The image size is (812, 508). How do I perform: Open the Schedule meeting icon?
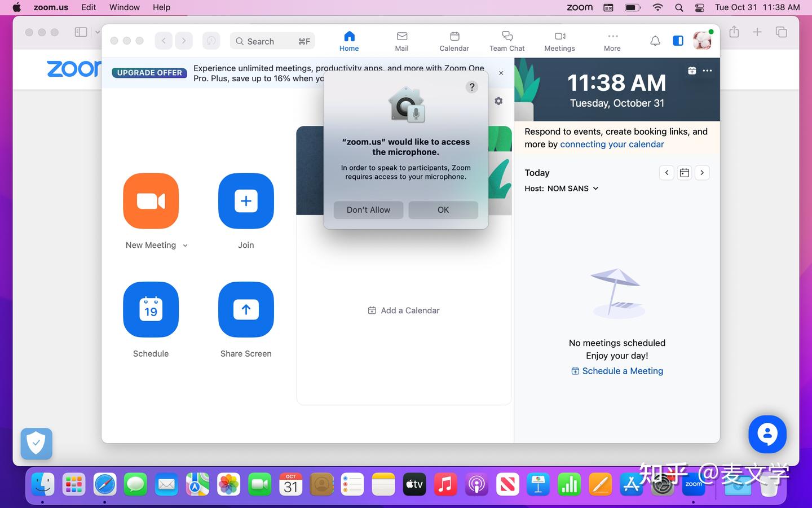[x=151, y=309]
